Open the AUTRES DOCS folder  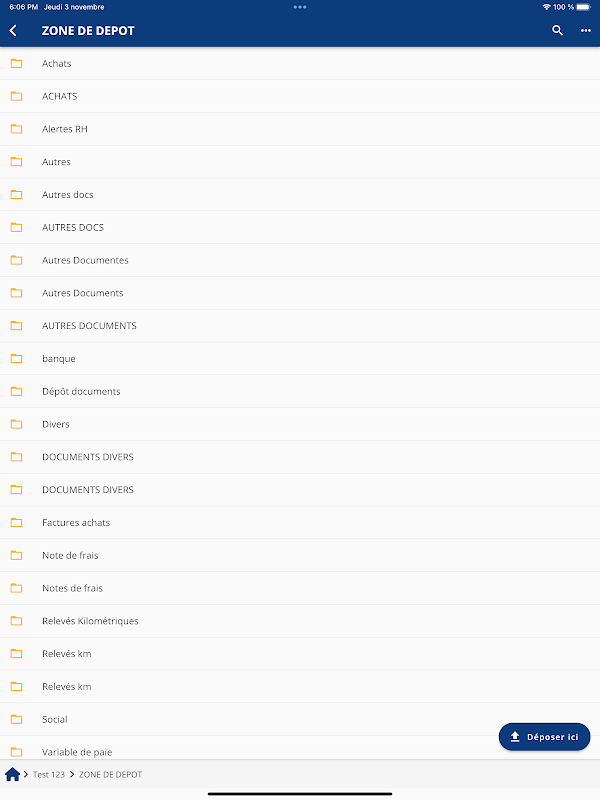tap(300, 228)
